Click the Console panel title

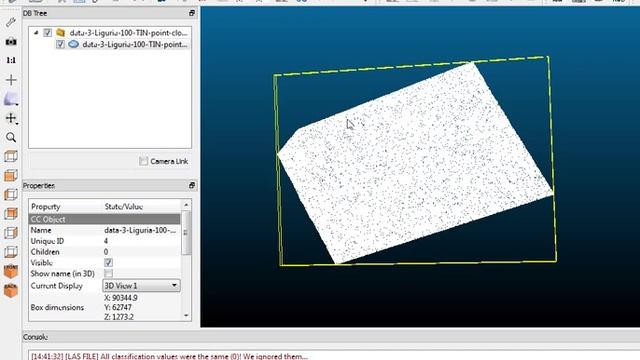(x=36, y=337)
